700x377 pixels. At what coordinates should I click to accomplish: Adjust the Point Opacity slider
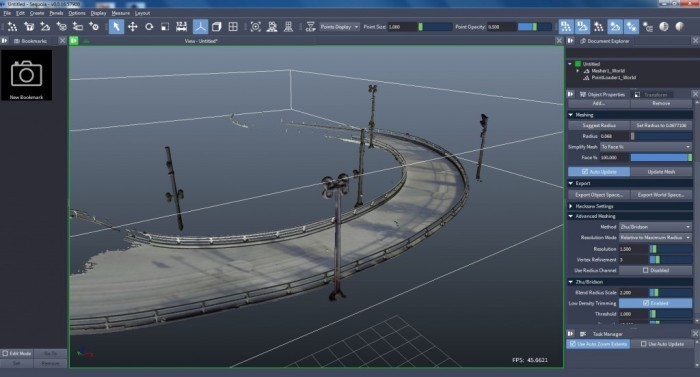tap(534, 27)
